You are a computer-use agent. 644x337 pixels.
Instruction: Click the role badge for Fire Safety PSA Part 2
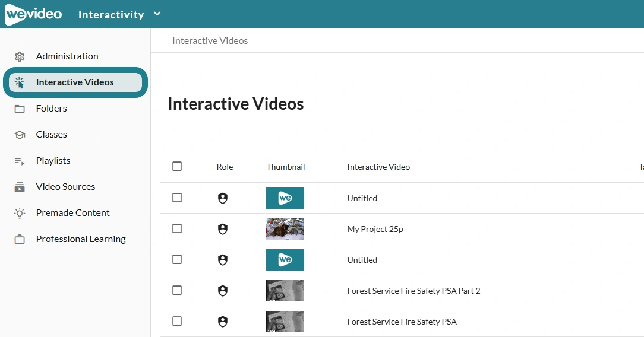[x=223, y=291]
